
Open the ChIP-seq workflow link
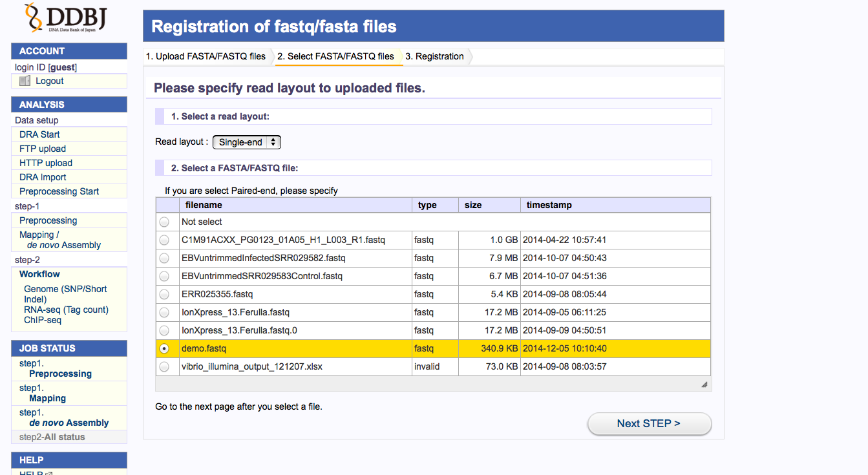(x=43, y=320)
